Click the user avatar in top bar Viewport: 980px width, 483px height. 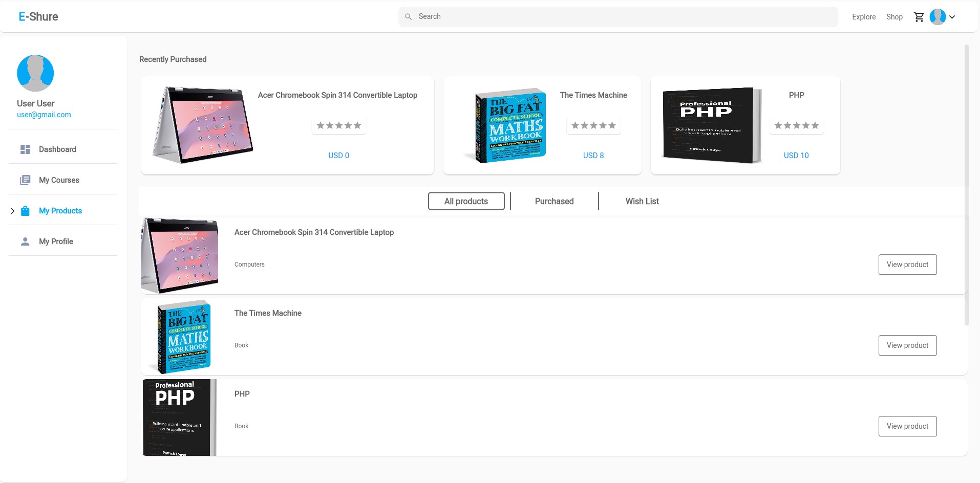tap(938, 17)
